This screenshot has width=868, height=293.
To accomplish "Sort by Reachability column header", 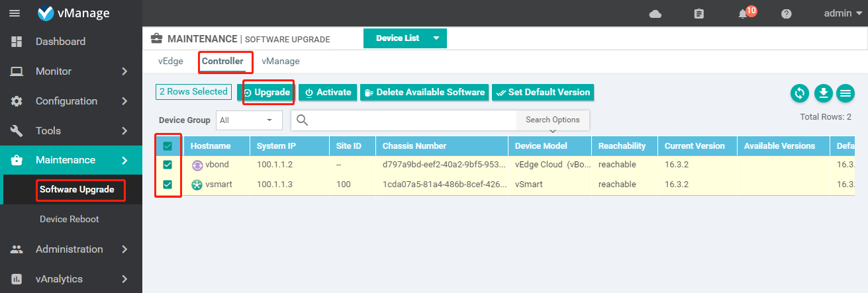I will (623, 146).
